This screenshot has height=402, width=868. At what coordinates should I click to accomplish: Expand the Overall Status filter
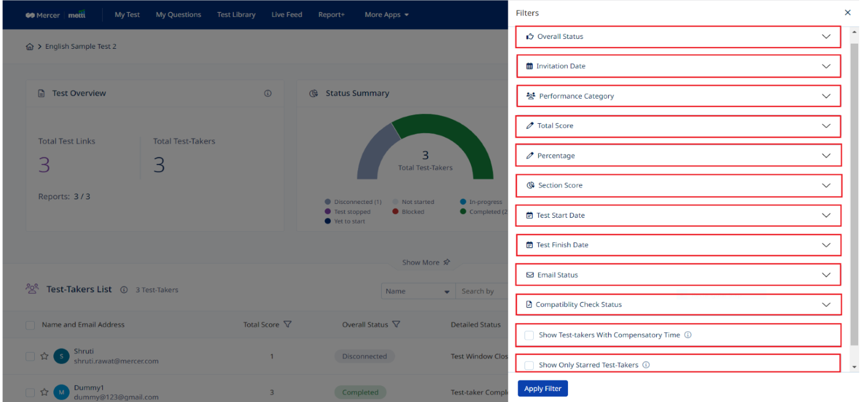pos(678,37)
